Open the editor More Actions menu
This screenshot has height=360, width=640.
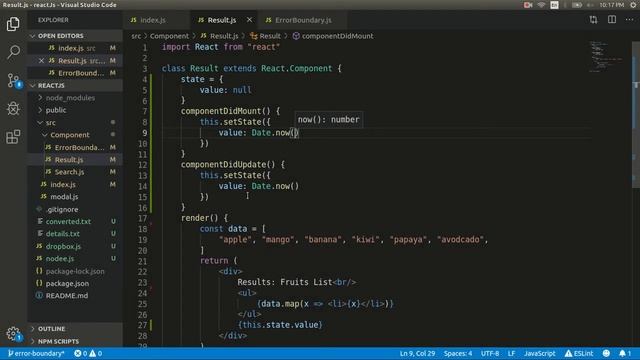pos(630,20)
